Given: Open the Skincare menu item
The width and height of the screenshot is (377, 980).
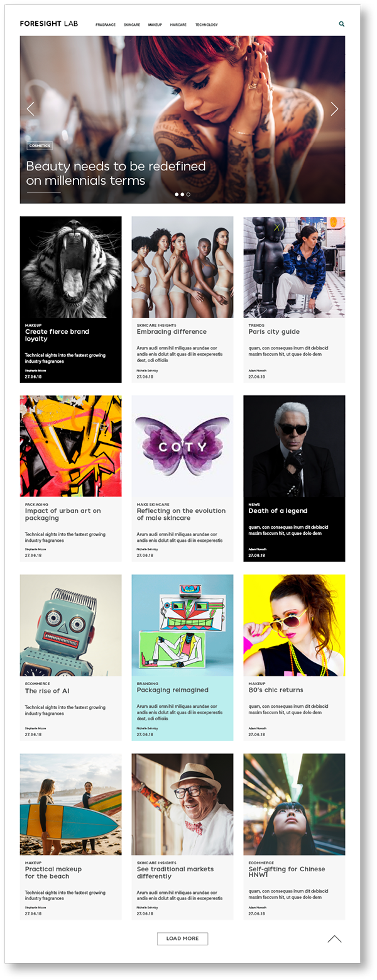Looking at the screenshot, I should (132, 25).
